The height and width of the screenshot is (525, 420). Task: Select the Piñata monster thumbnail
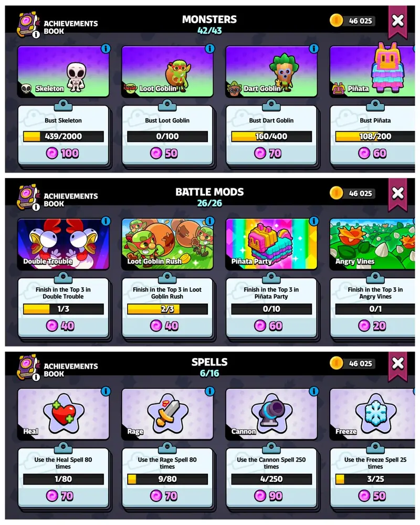point(372,71)
